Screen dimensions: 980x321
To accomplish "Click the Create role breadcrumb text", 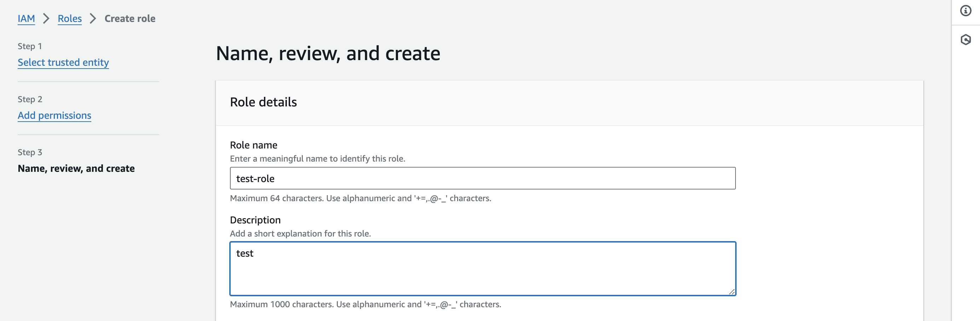I will 130,18.
